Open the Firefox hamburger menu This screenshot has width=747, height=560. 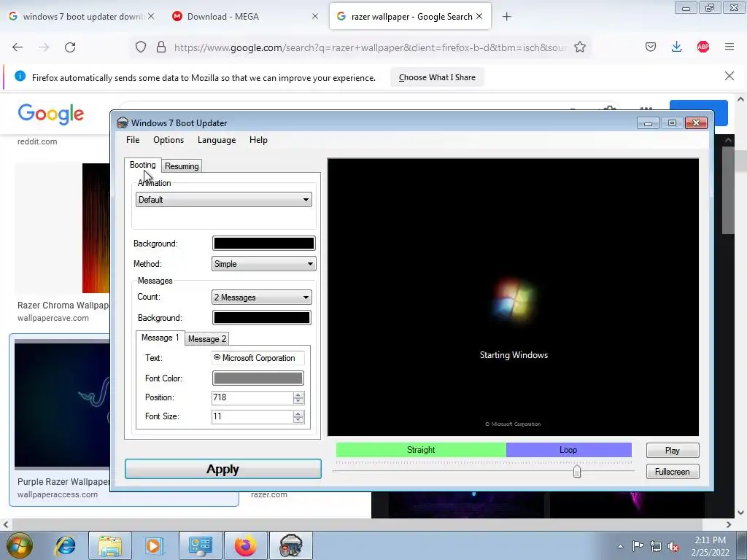point(729,47)
